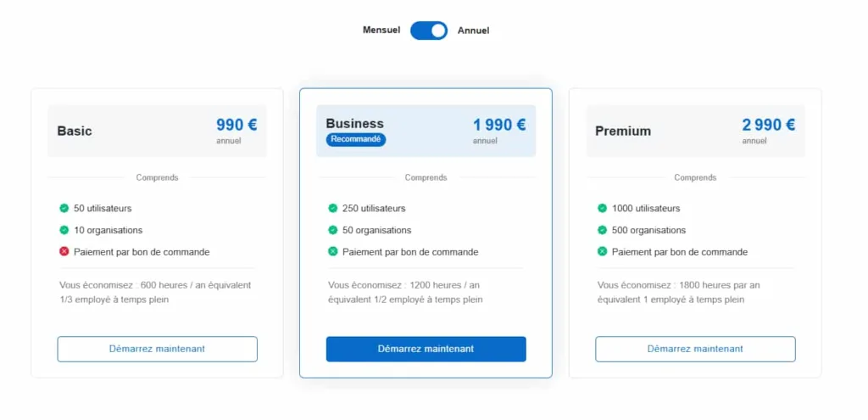The width and height of the screenshot is (868, 420).
Task: Click the Premium plan's Paiement par bon check icon
Action: pyautogui.click(x=603, y=252)
